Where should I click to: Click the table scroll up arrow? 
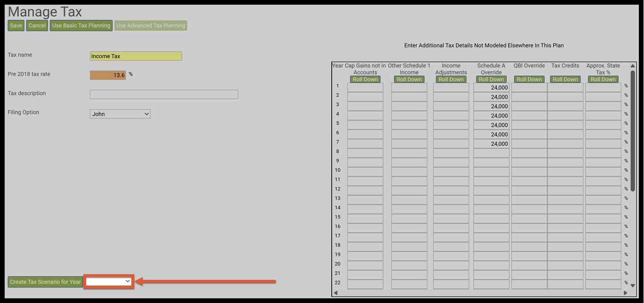[x=633, y=66]
